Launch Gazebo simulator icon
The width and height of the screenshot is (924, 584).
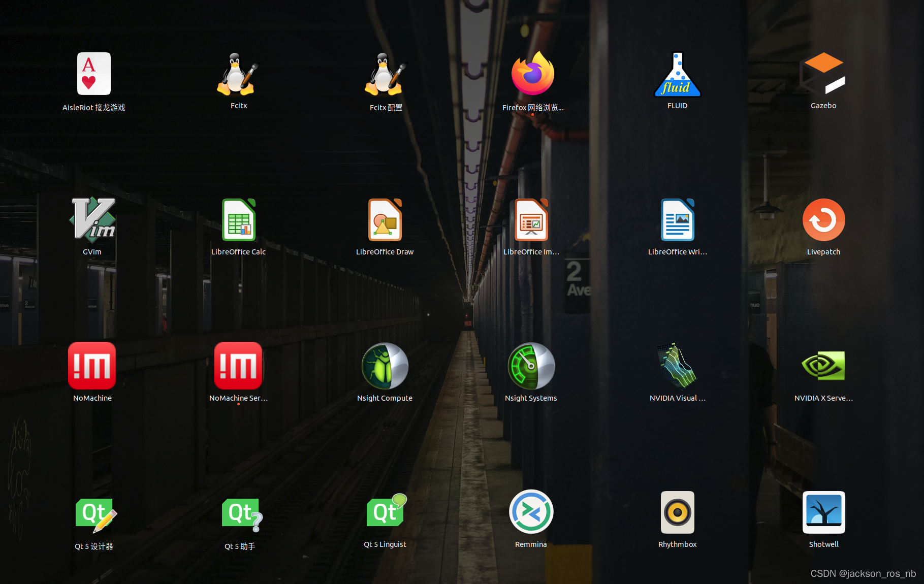tap(823, 73)
